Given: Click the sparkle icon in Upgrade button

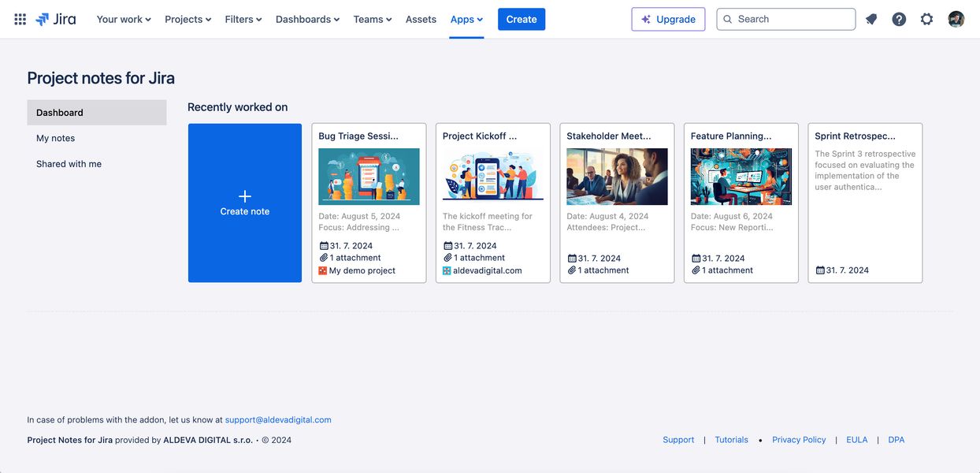Looking at the screenshot, I should pos(646,20).
